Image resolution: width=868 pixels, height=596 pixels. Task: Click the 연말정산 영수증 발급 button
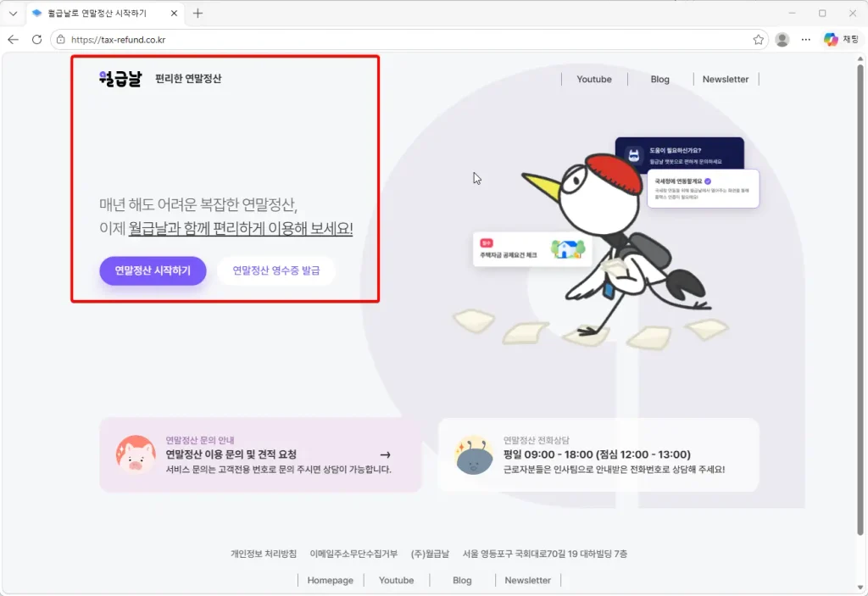click(275, 270)
